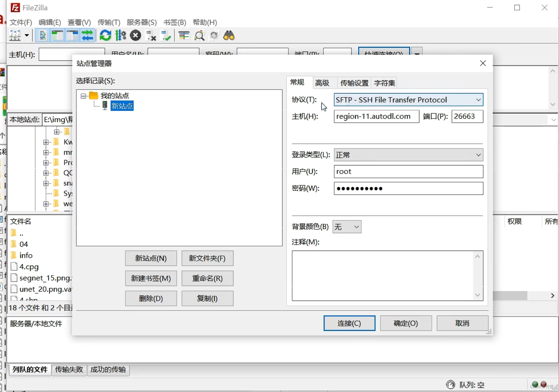Click the 取消 button
559x392 pixels.
coord(462,323)
